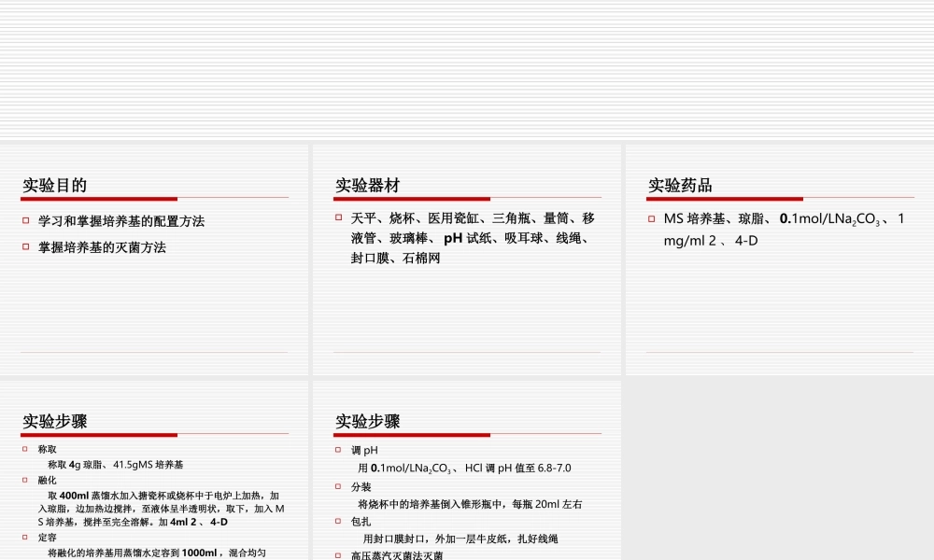Click the bullet square beside 定容
934x560 pixels.
pos(24,535)
